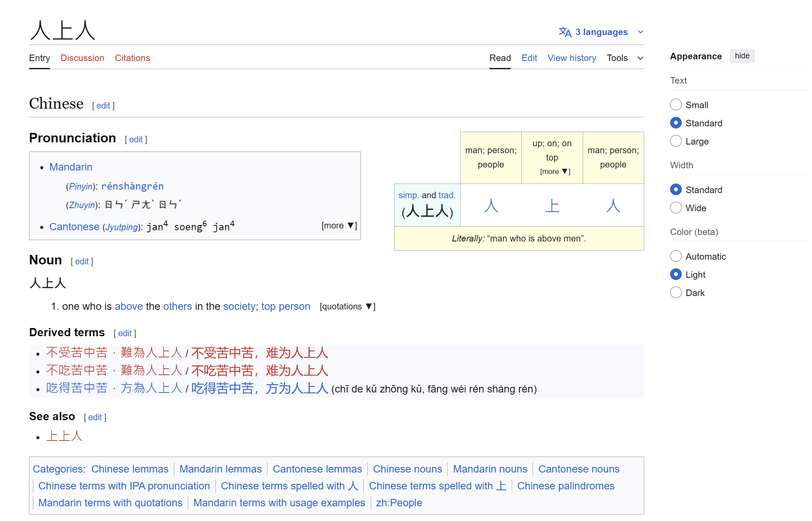Open traditional 不受苦中苦，難為人上人 link
This screenshot has width=812, height=521.
tap(115, 353)
